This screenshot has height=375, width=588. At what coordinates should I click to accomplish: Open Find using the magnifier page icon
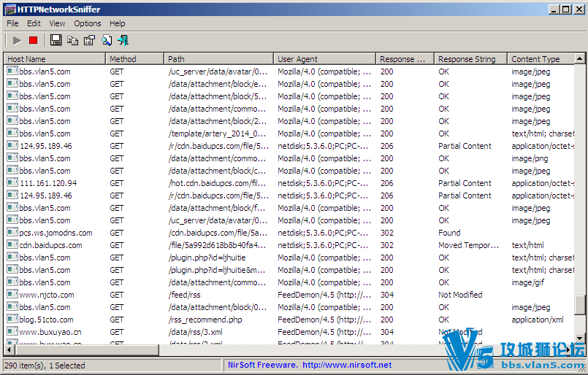tap(107, 40)
